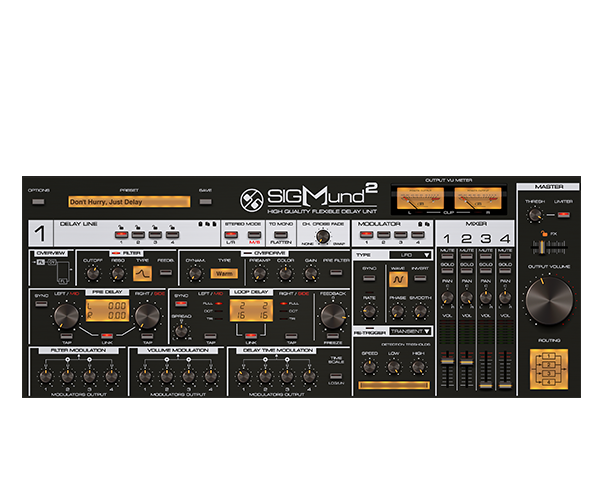
Task: Toggle the Pre Delay SYNC button
Action: [41, 304]
